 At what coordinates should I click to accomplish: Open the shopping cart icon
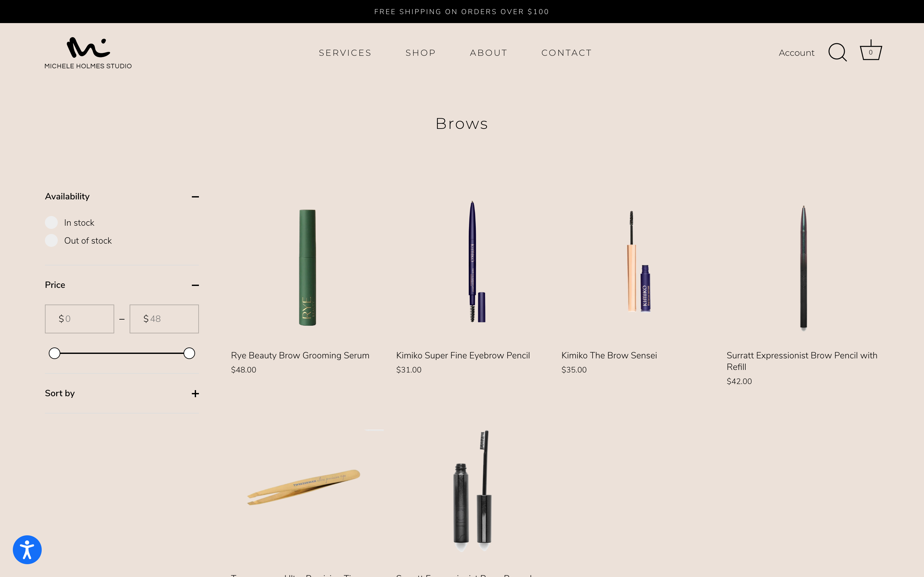point(871,50)
